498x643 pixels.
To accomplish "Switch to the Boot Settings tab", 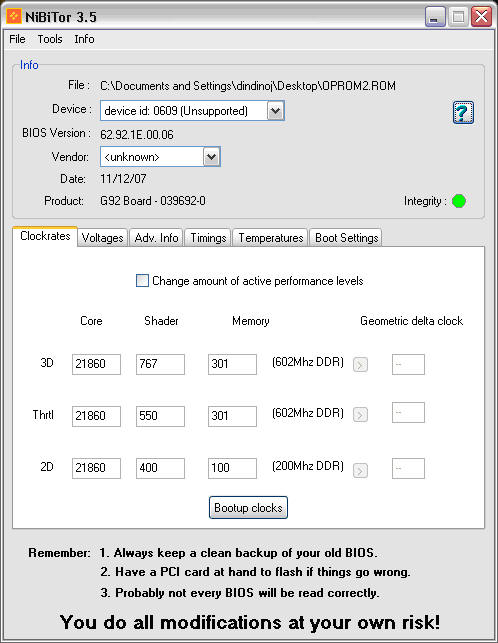I will (x=346, y=237).
